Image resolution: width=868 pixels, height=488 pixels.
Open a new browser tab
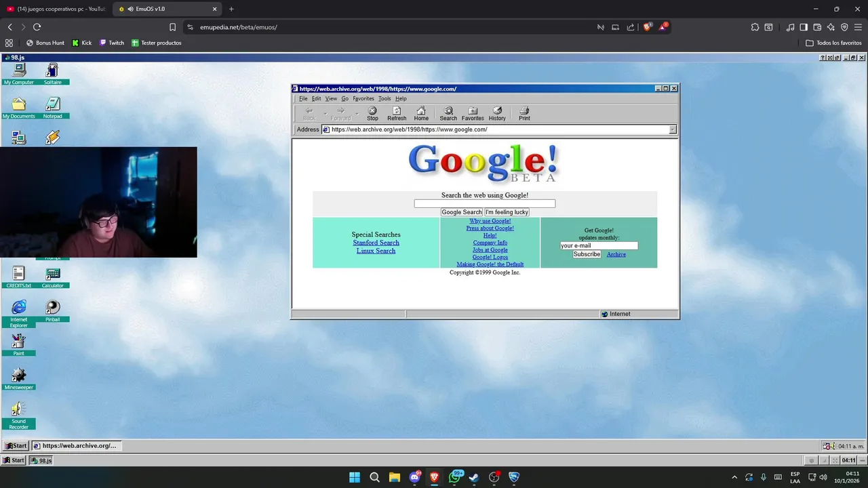coord(231,9)
